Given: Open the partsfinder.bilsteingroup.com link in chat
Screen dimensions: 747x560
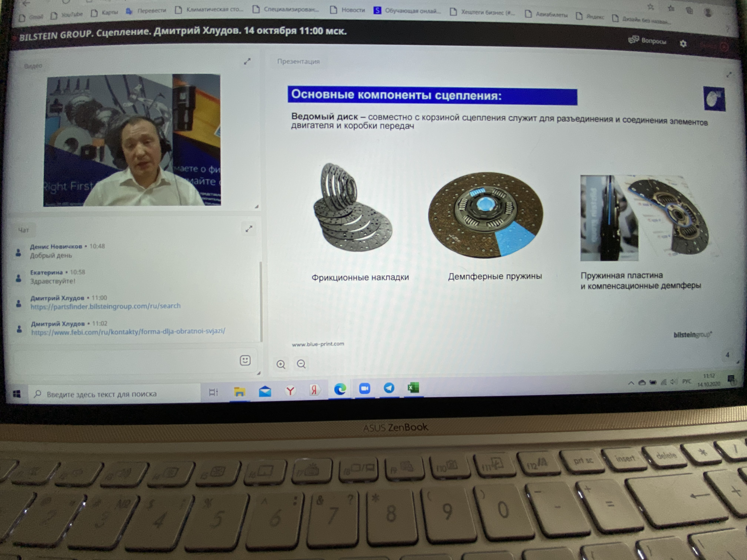Looking at the screenshot, I should [x=106, y=306].
